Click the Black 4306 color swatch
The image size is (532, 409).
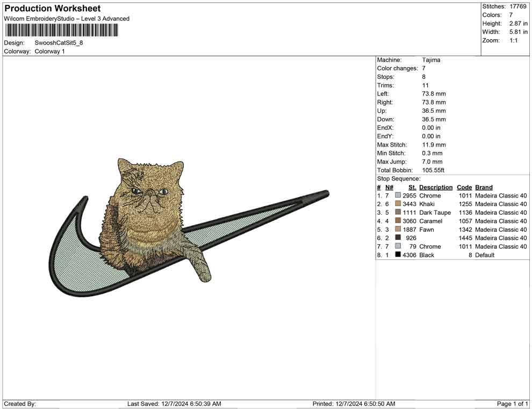tap(398, 254)
